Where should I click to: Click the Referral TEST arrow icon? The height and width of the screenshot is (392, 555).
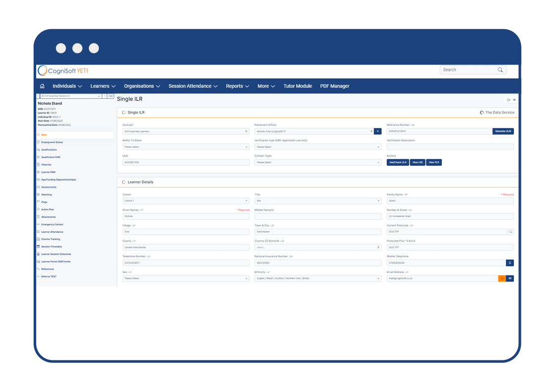click(38, 276)
